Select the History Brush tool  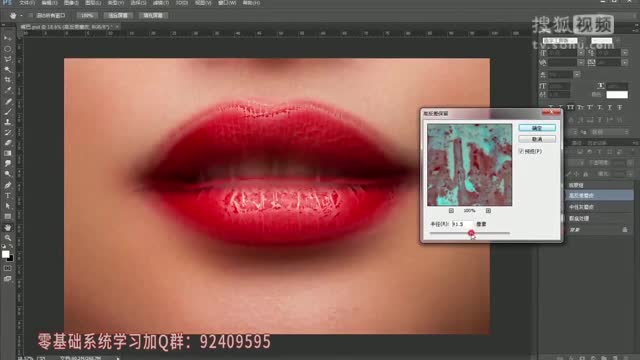click(x=7, y=133)
